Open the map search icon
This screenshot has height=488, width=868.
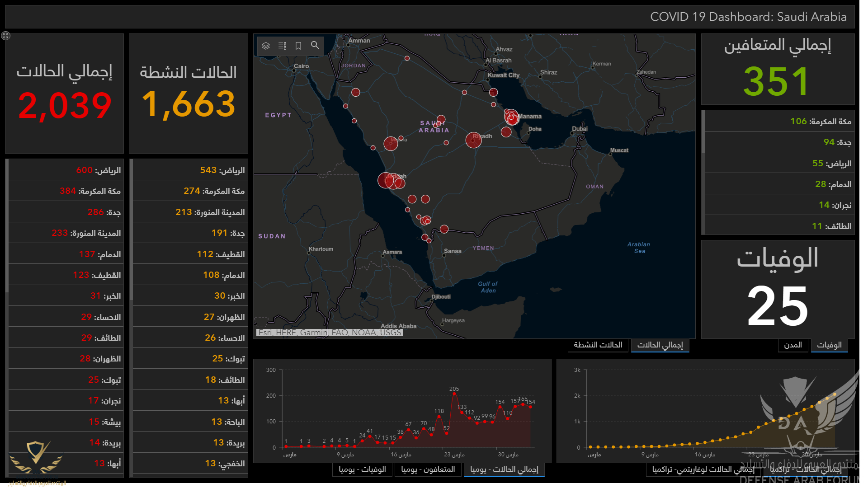[x=315, y=46]
